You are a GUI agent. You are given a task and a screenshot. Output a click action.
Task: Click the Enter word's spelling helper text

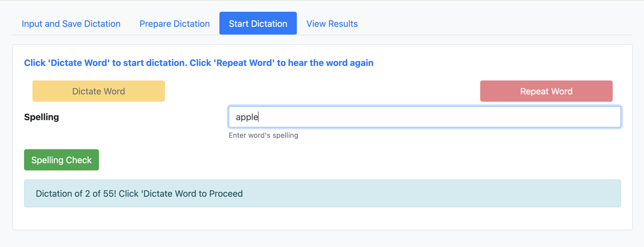[x=263, y=135]
